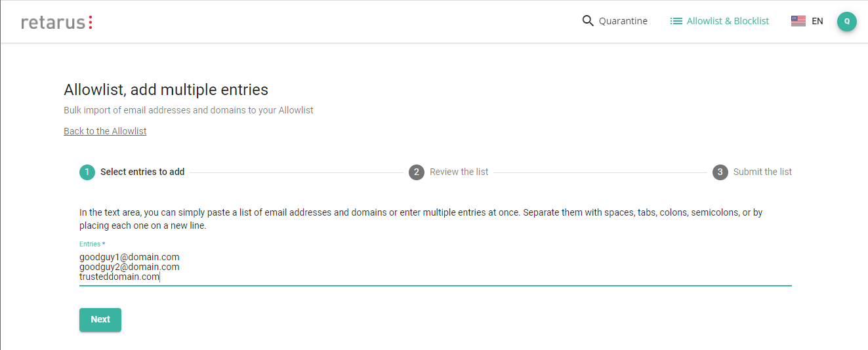The image size is (868, 350).
Task: Click the 'Allowlist, add multiple entries' heading
Action: click(166, 90)
